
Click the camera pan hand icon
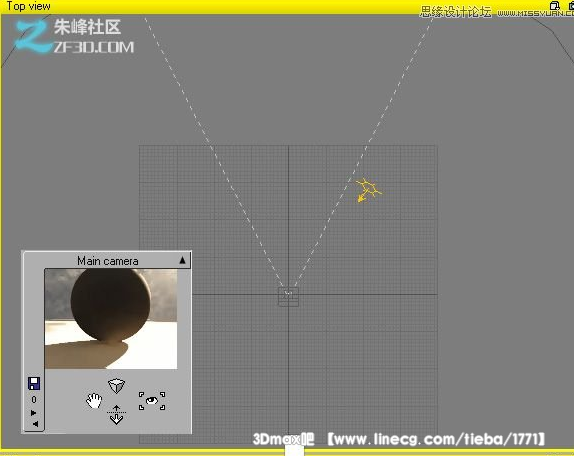[x=94, y=400]
